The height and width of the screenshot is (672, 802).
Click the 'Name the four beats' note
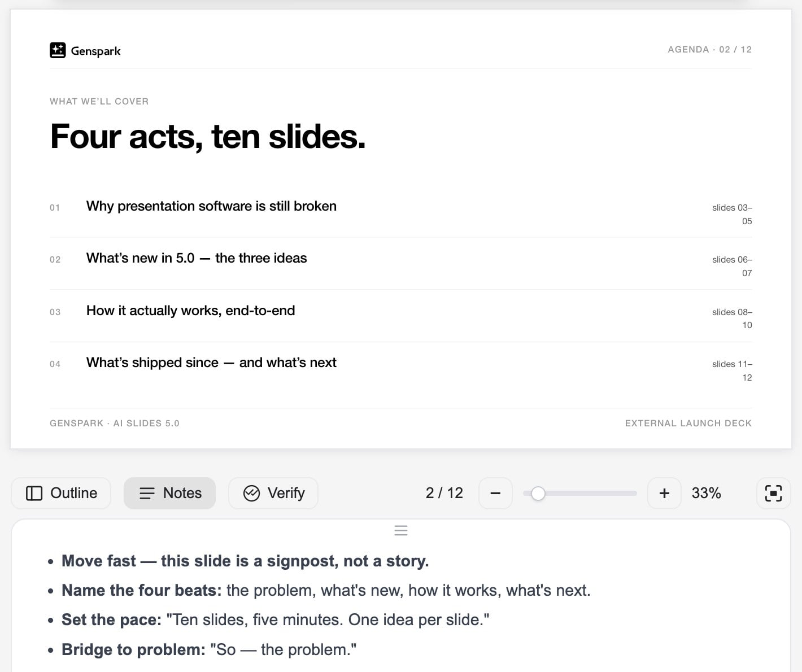pyautogui.click(x=326, y=590)
